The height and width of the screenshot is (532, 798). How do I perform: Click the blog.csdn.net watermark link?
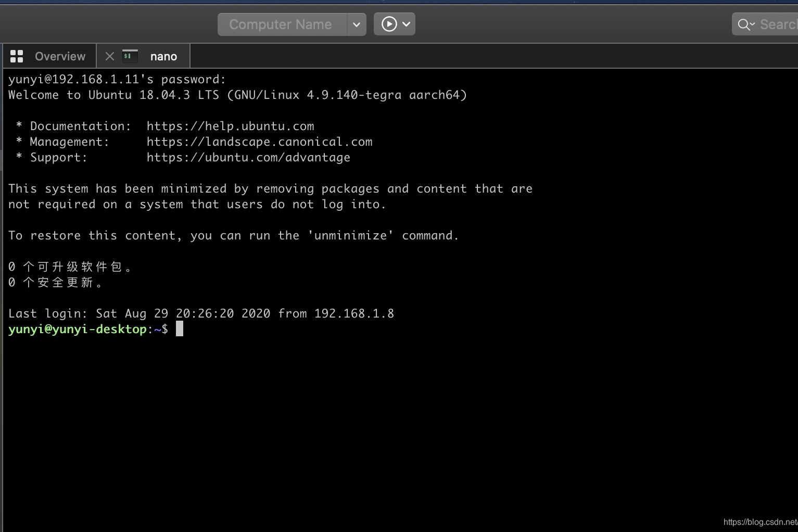click(759, 522)
